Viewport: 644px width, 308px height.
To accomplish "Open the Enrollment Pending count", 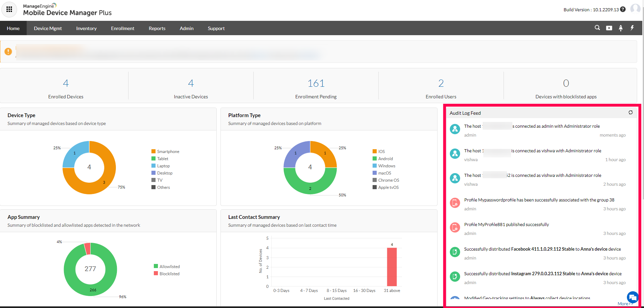I will [316, 83].
